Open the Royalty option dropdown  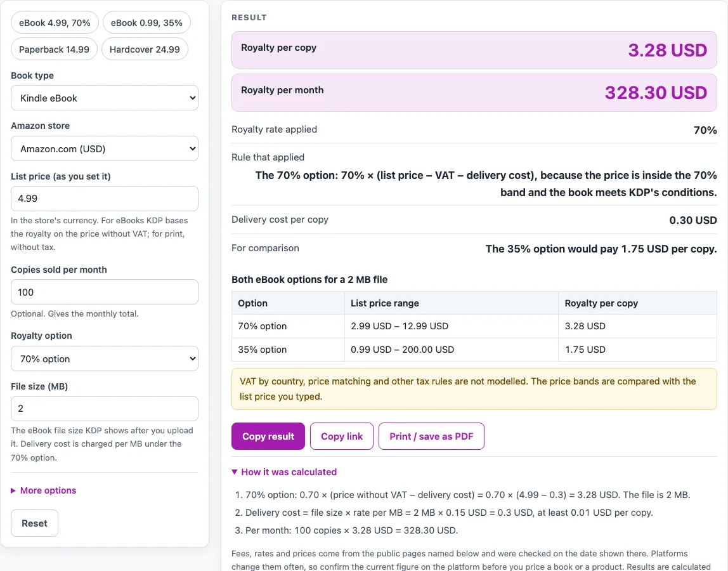coord(105,358)
